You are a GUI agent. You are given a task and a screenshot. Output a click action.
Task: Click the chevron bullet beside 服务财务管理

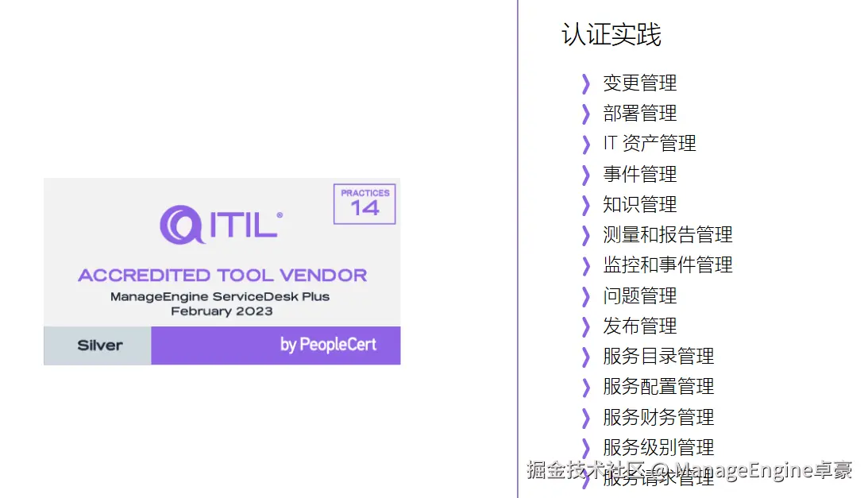(585, 418)
